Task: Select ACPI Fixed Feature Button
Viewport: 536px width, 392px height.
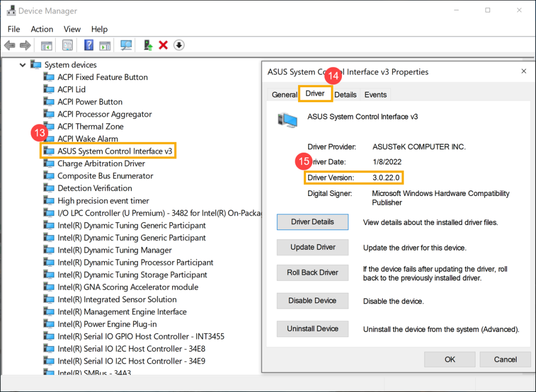Action: [102, 77]
